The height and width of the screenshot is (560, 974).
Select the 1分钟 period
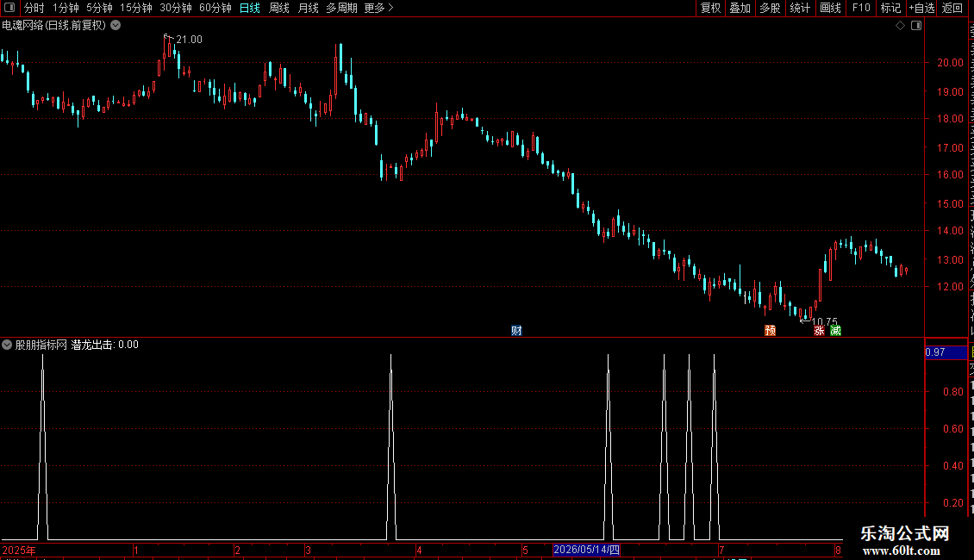coord(66,8)
